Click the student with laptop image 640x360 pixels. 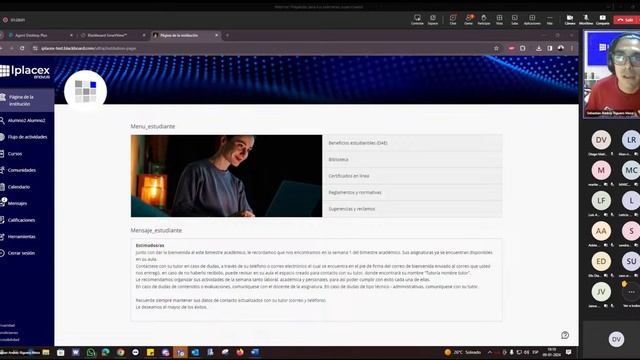[x=227, y=176]
